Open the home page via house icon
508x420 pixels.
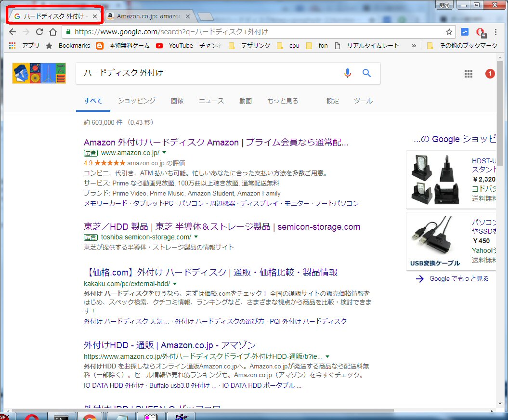[x=53, y=32]
